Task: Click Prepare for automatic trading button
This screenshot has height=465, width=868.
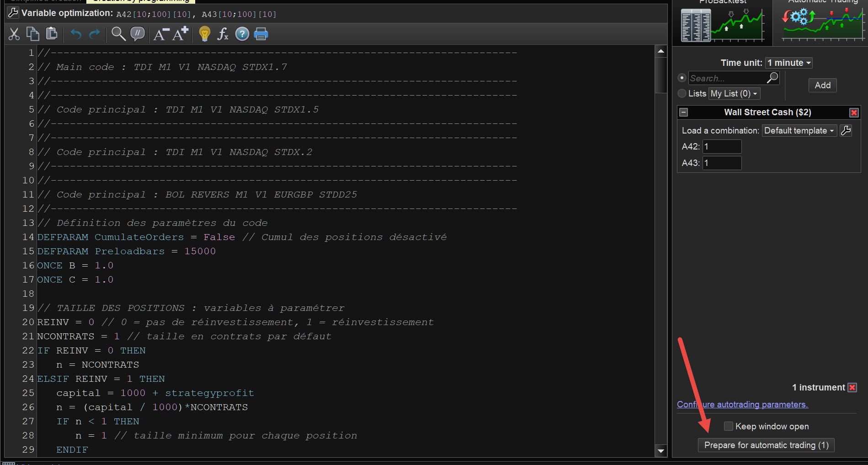Action: pos(766,445)
